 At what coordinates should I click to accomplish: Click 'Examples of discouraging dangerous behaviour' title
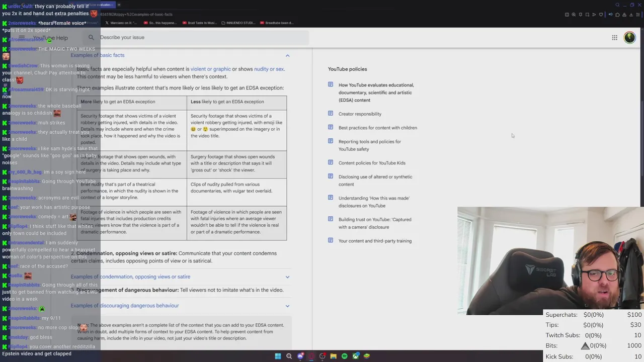click(x=125, y=306)
